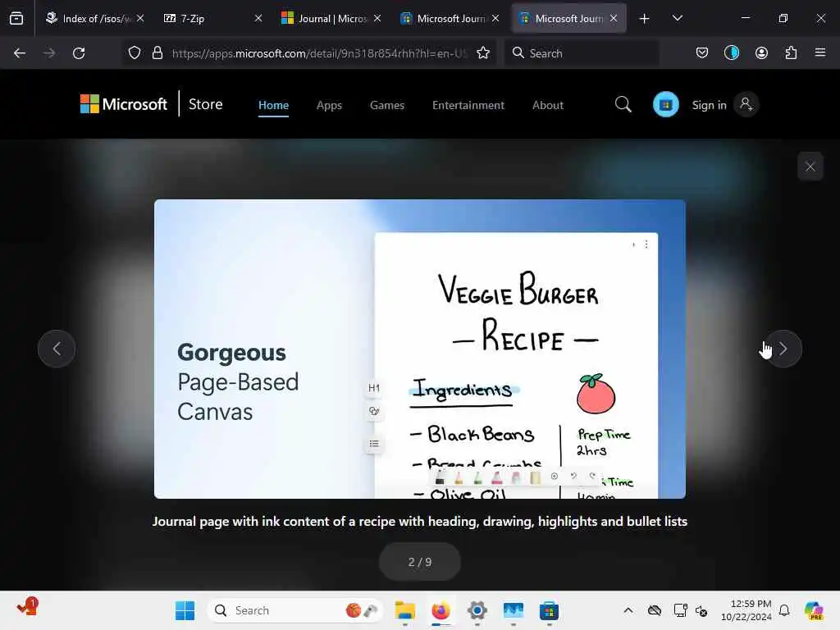The width and height of the screenshot is (840, 630).
Task: Click the taskbar Search box
Action: point(295,610)
